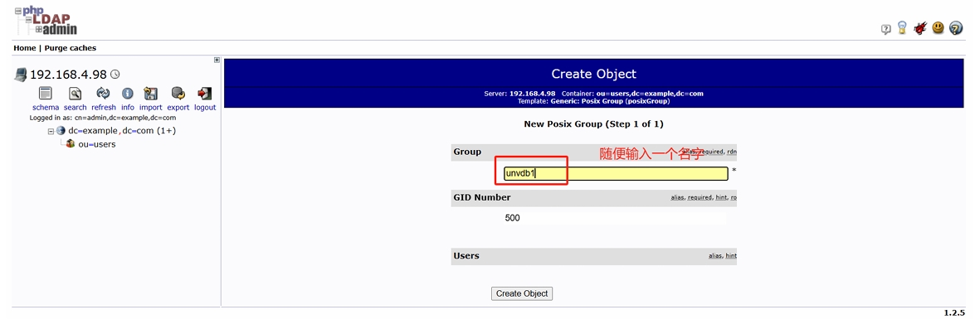Click the speech bubble forum icon
Image resolution: width=980 pixels, height=324 pixels.
885,29
